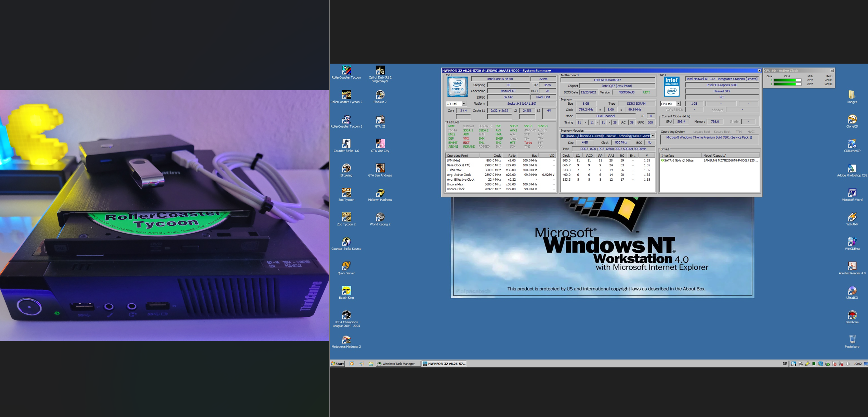Screen dimensions: 868x417
Task: Click the Intel Core i5 logo
Action: coord(457,87)
